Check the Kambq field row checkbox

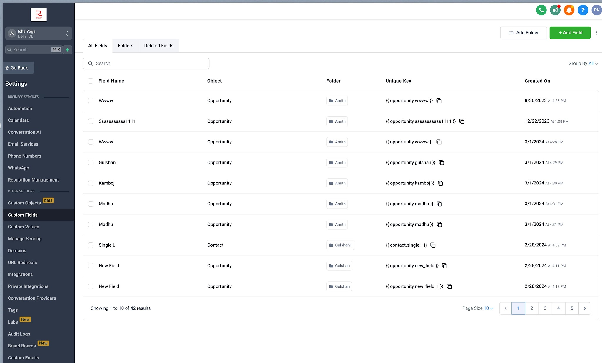91,183
